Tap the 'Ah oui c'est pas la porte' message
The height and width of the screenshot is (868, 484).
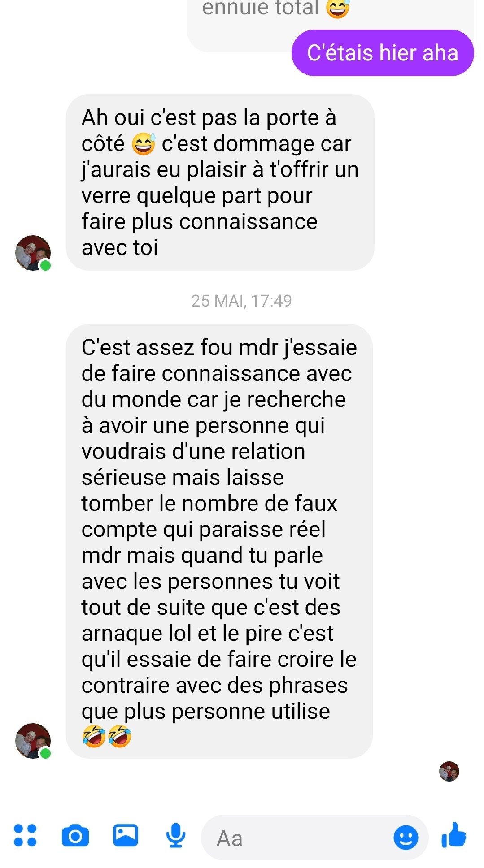coord(220,182)
